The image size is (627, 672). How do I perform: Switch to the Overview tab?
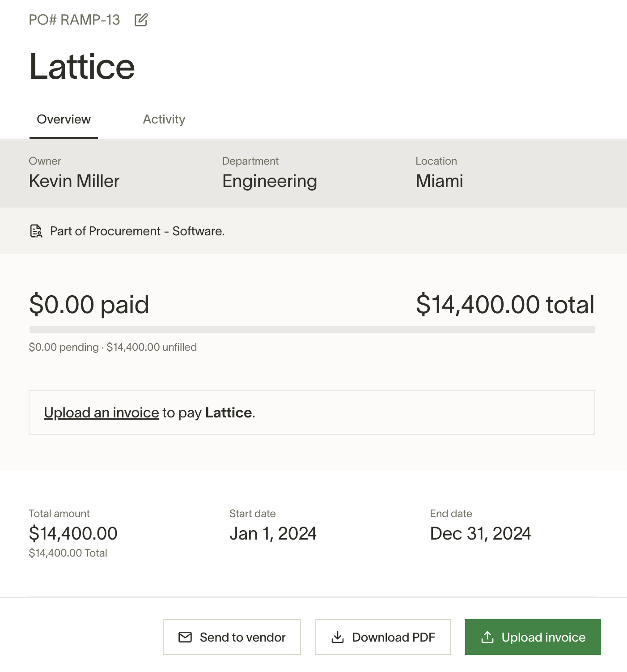(64, 119)
